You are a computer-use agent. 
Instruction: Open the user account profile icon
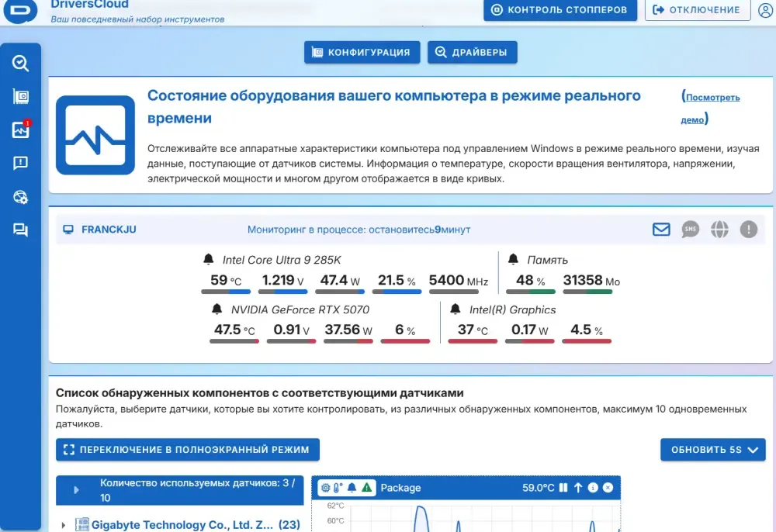(765, 10)
